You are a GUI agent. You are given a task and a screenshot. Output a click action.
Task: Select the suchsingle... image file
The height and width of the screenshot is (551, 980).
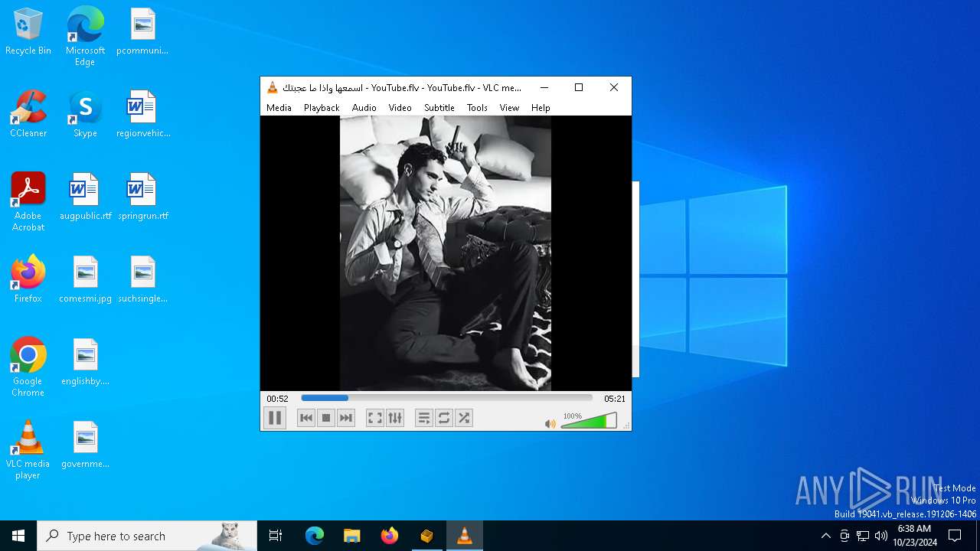[x=142, y=280]
